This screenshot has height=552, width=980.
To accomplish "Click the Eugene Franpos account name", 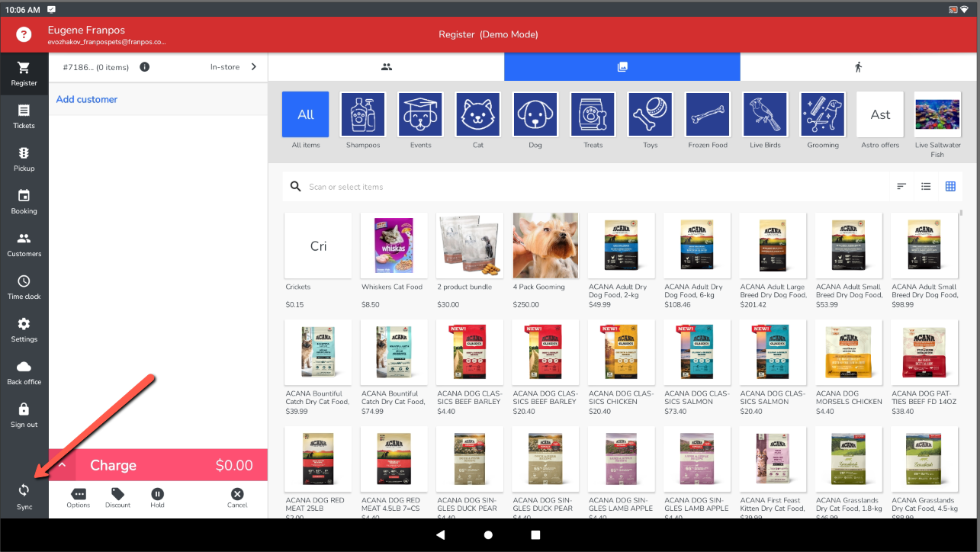I will pos(86,30).
